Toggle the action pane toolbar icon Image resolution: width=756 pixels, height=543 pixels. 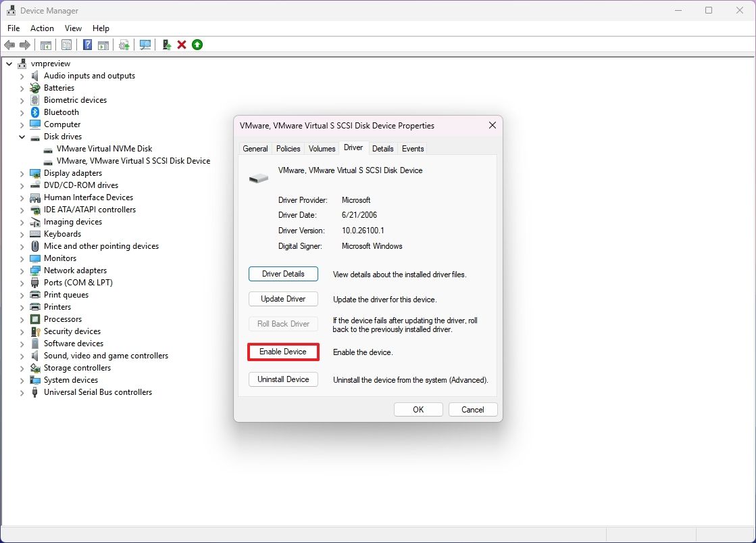(103, 45)
